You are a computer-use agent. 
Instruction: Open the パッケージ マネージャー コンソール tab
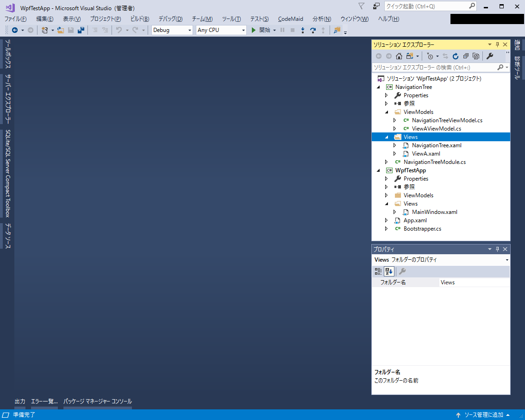(97, 401)
